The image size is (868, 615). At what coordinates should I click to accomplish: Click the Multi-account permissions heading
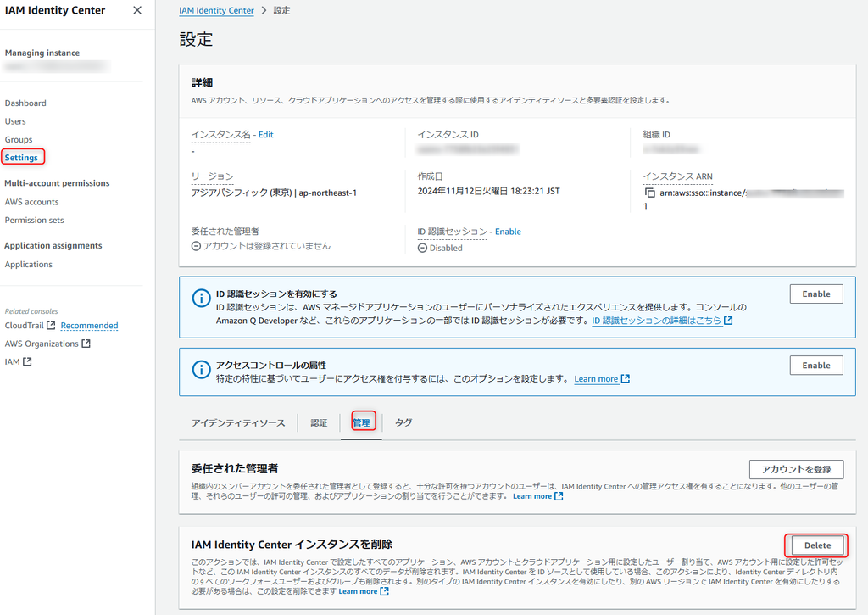pos(57,183)
